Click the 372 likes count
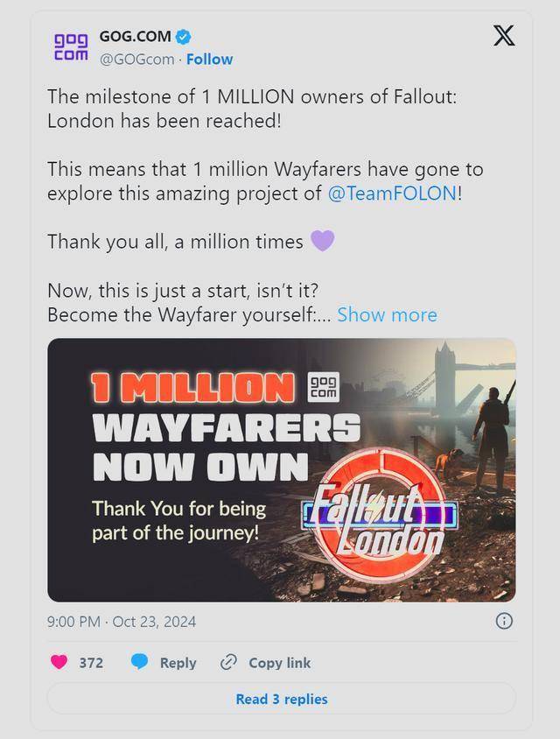Screen dimensions: 560x739 pos(91,663)
